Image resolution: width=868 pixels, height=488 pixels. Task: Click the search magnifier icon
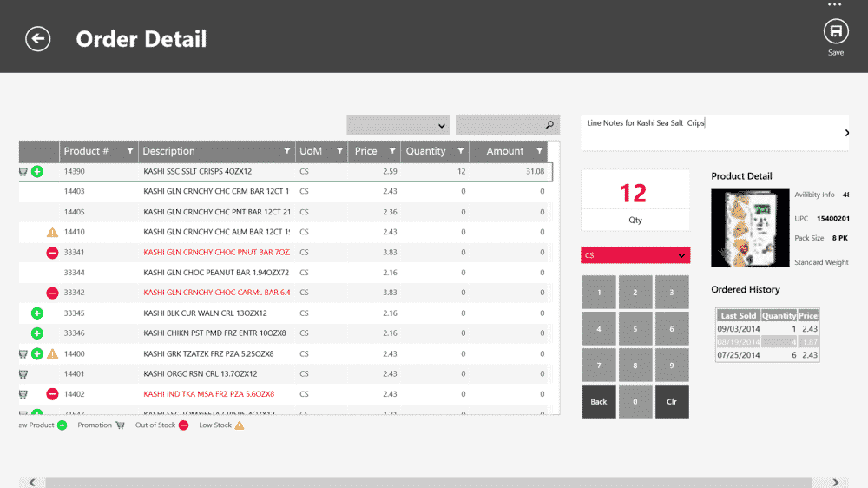[x=549, y=125]
